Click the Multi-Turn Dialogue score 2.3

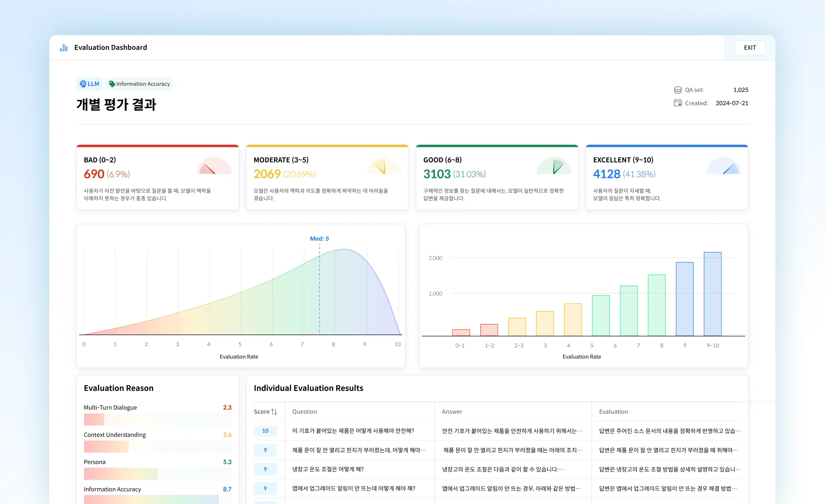227,407
